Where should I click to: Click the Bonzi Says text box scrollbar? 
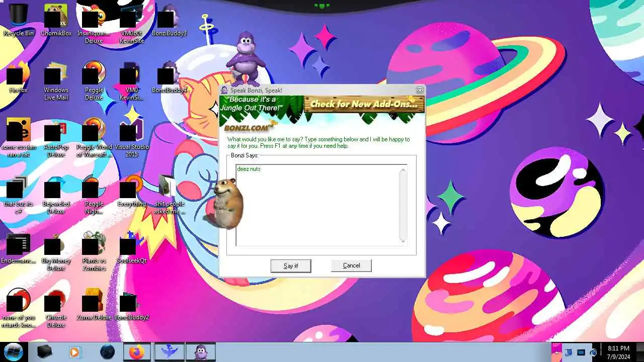(403, 205)
